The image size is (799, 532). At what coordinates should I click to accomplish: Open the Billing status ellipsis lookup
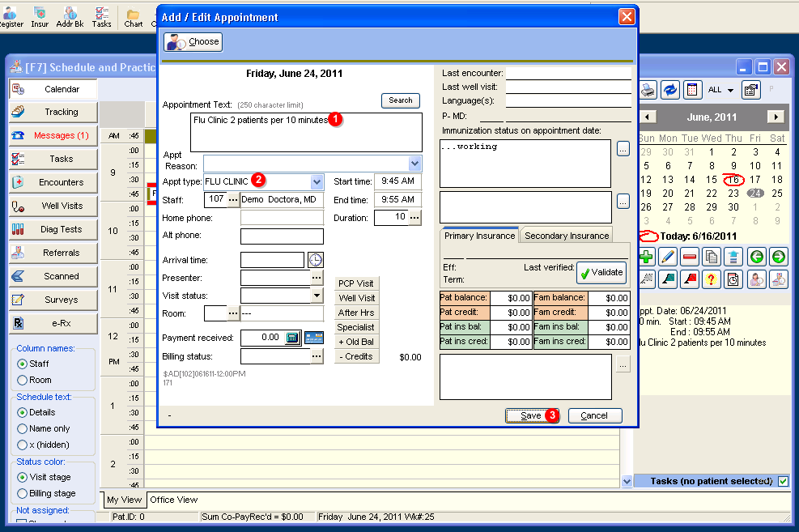click(317, 355)
